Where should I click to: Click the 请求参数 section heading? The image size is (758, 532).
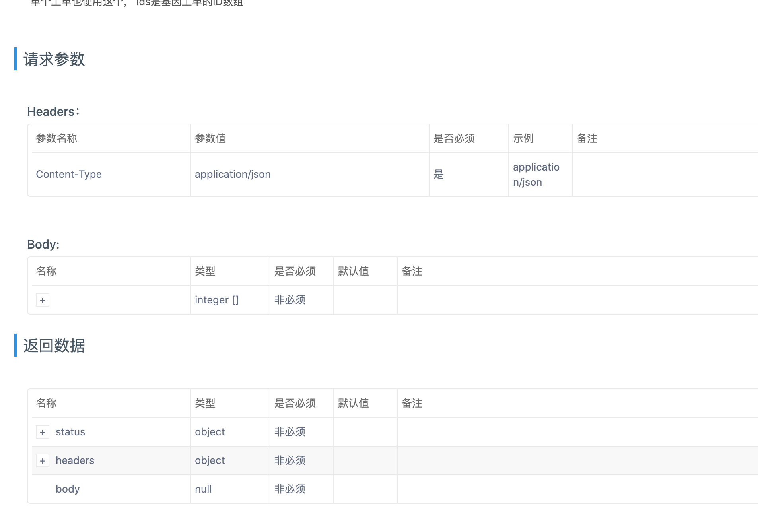(x=54, y=59)
